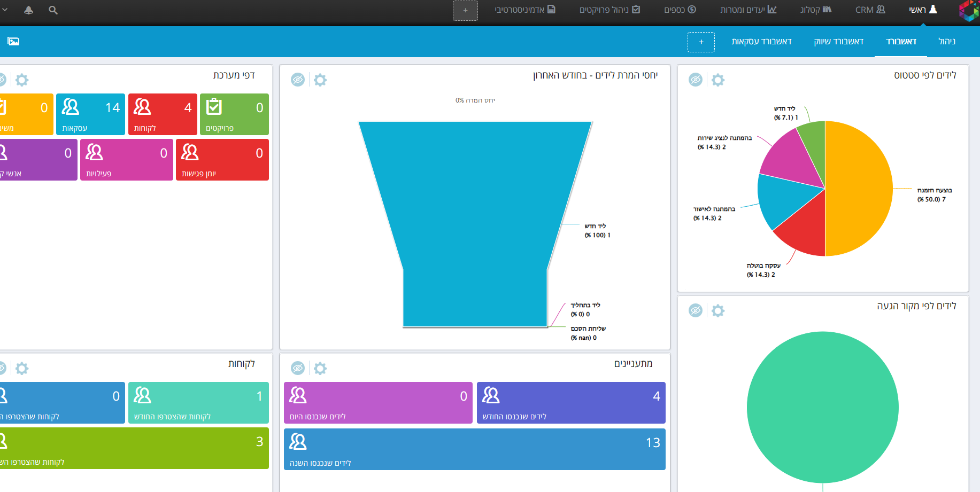Open the green פרויקטים tile
Screen dimensions: 980x492
coord(234,114)
